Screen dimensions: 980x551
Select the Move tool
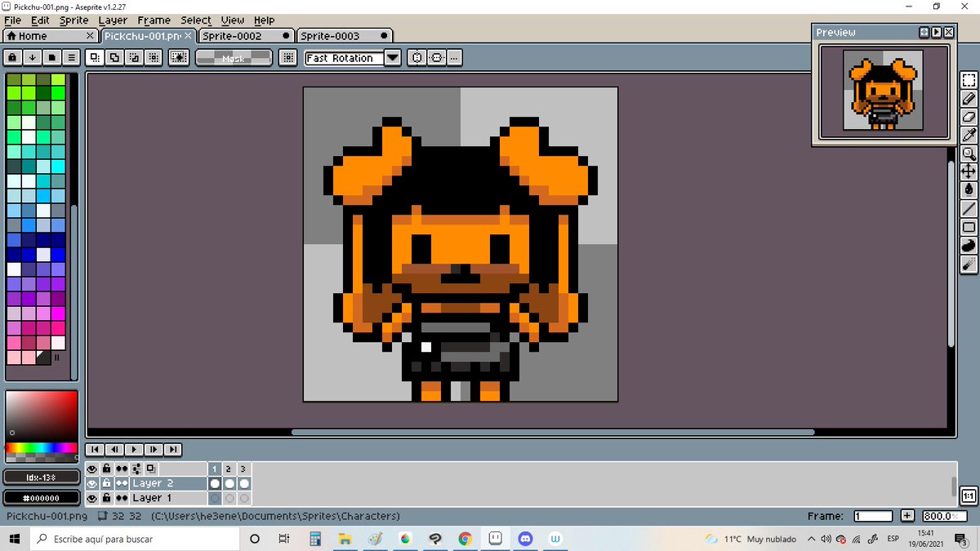point(969,171)
